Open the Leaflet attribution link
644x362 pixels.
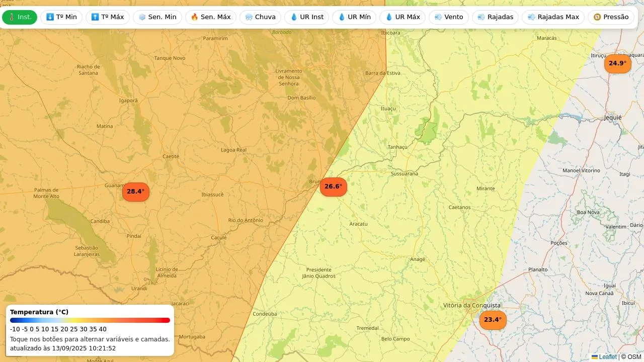point(607,357)
